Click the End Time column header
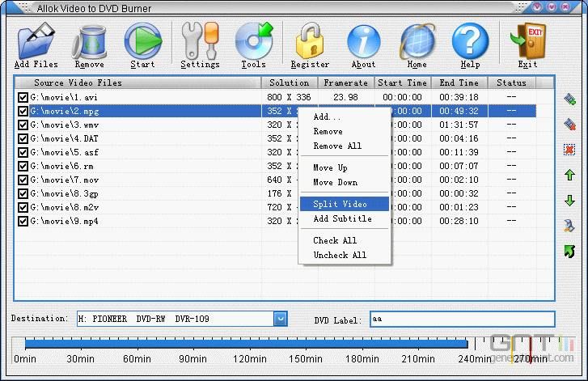Viewport: 588px width, 381px height. point(459,83)
